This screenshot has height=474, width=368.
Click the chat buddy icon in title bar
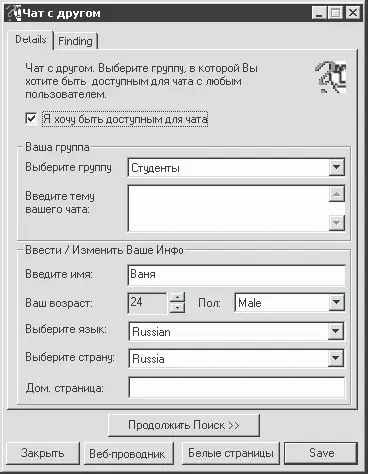[15, 13]
